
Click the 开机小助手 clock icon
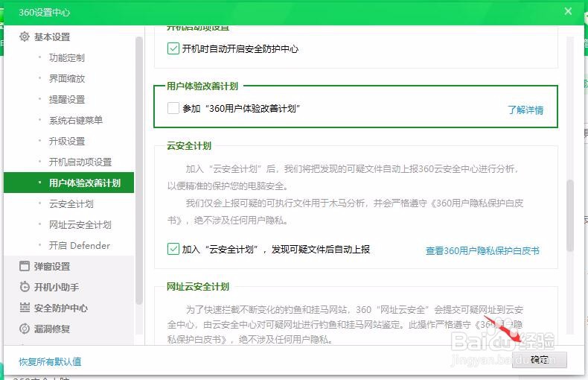click(25, 287)
